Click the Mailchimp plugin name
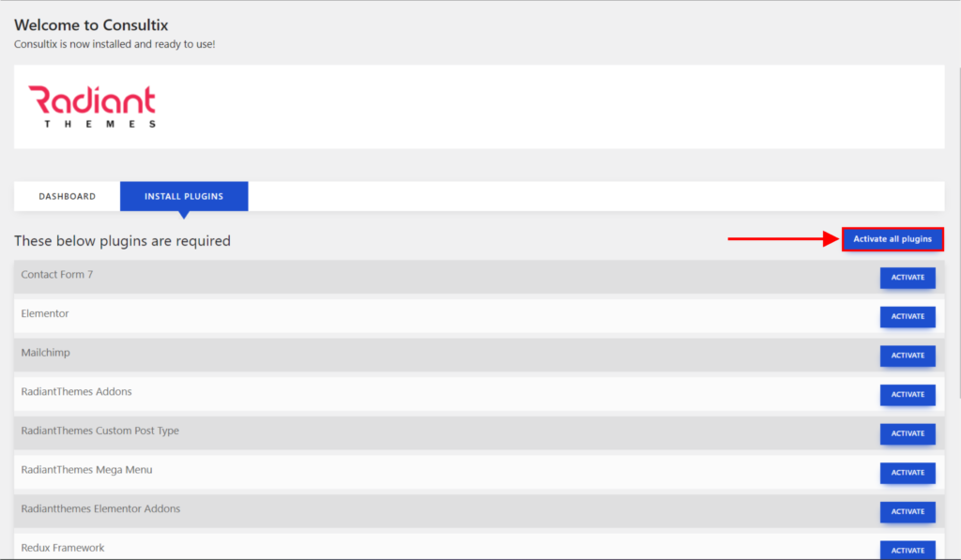Screen dimensions: 961x560 (46, 353)
